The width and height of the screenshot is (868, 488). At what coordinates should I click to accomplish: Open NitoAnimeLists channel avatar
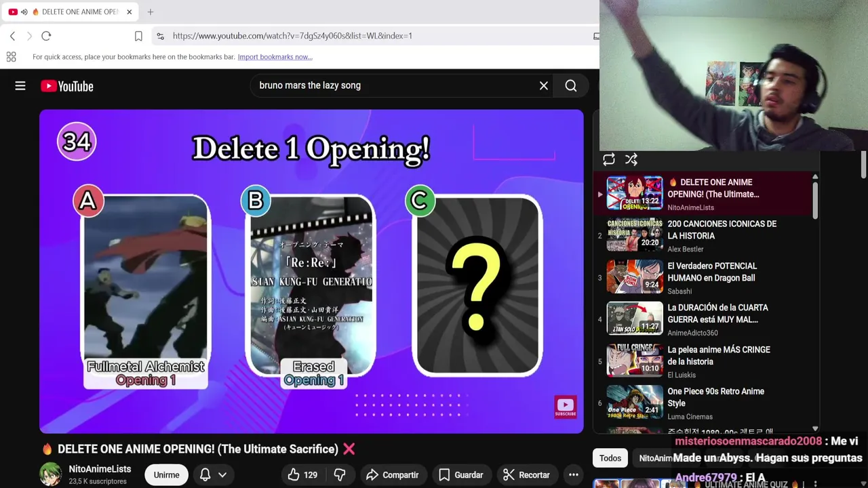(51, 474)
